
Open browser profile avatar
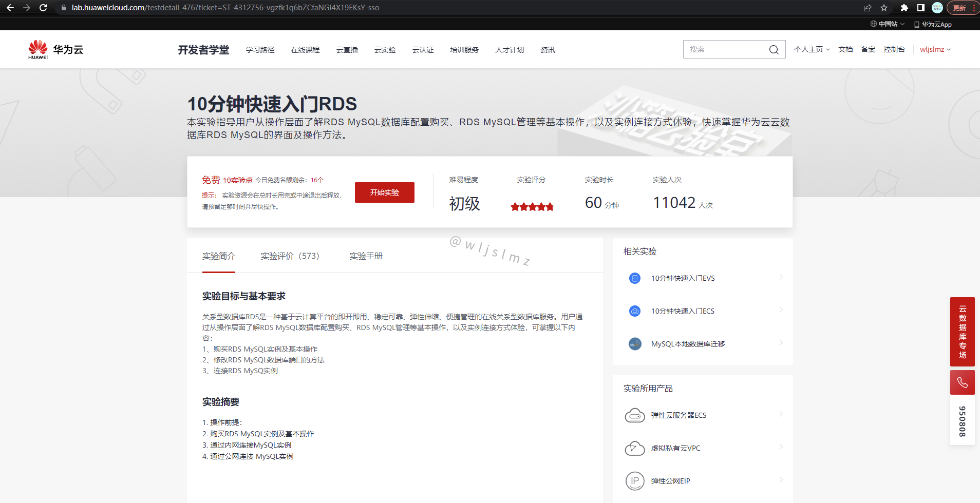coord(937,8)
